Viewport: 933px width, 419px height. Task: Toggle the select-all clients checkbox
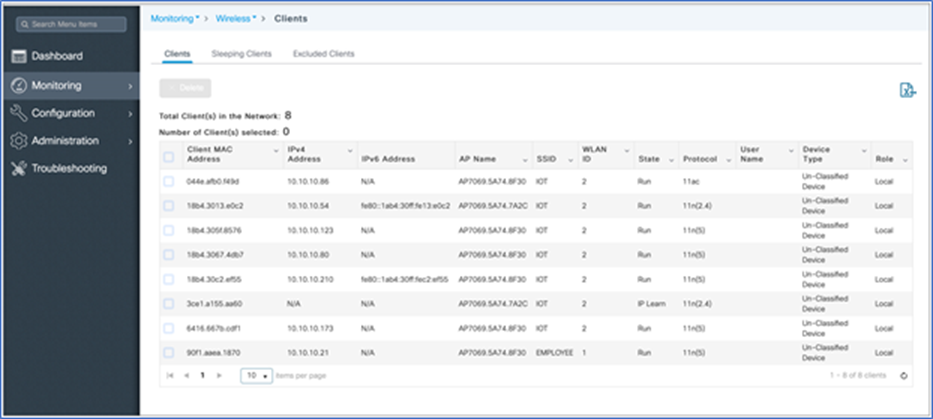tap(169, 157)
